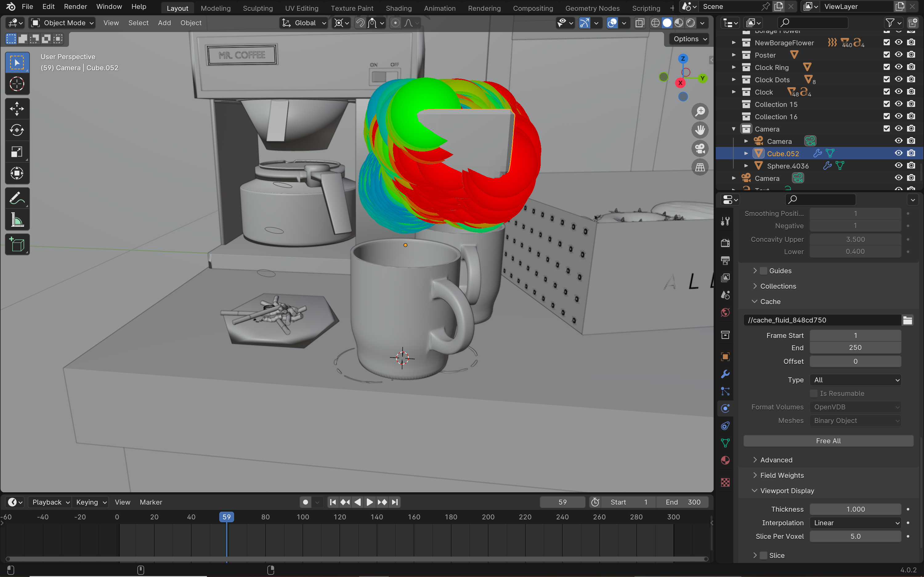Expand the Field Weights panel
This screenshot has height=577, width=924.
[x=782, y=475]
